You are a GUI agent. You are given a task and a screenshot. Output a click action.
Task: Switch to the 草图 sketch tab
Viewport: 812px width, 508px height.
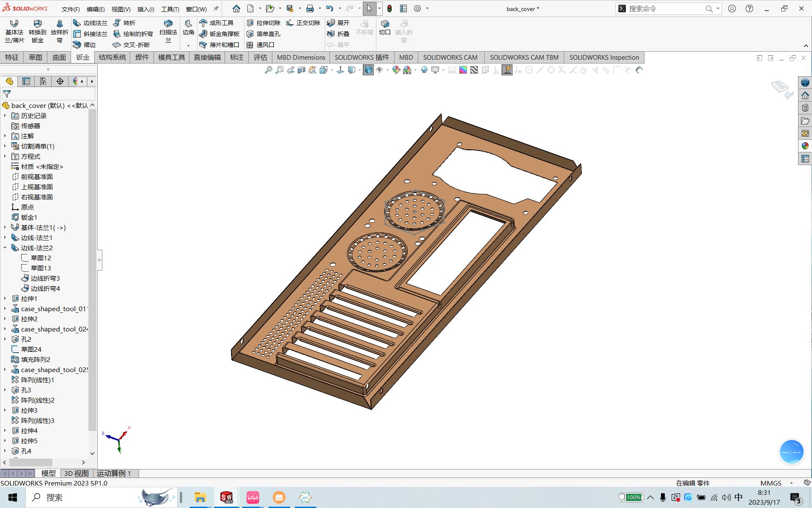click(36, 58)
